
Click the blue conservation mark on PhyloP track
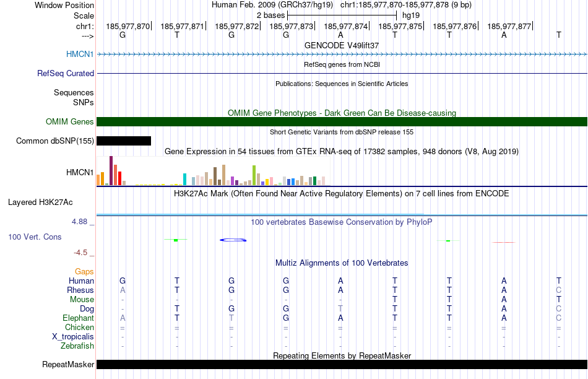coord(233,240)
